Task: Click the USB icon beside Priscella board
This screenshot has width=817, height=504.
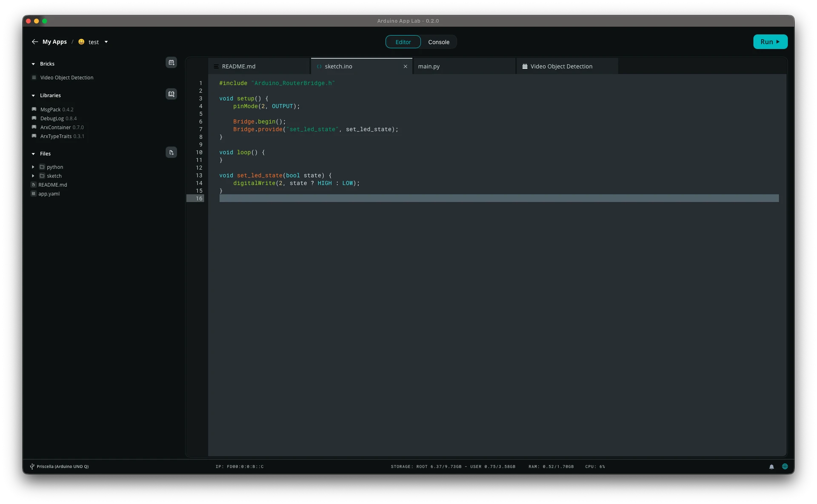Action: coord(32,467)
